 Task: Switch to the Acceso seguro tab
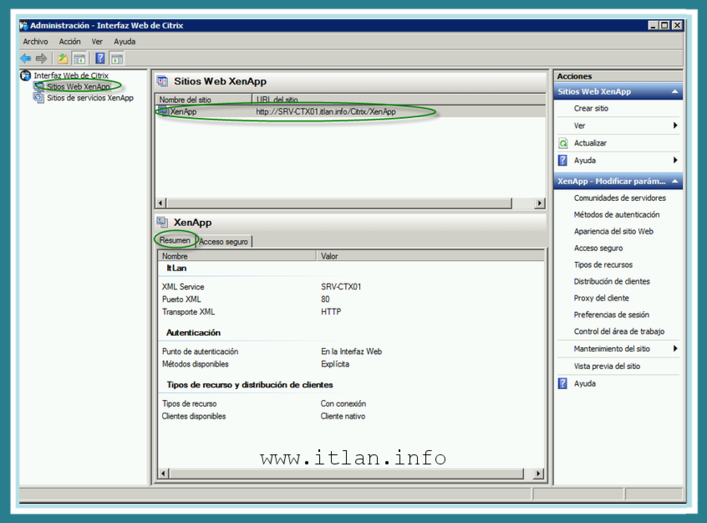(224, 241)
